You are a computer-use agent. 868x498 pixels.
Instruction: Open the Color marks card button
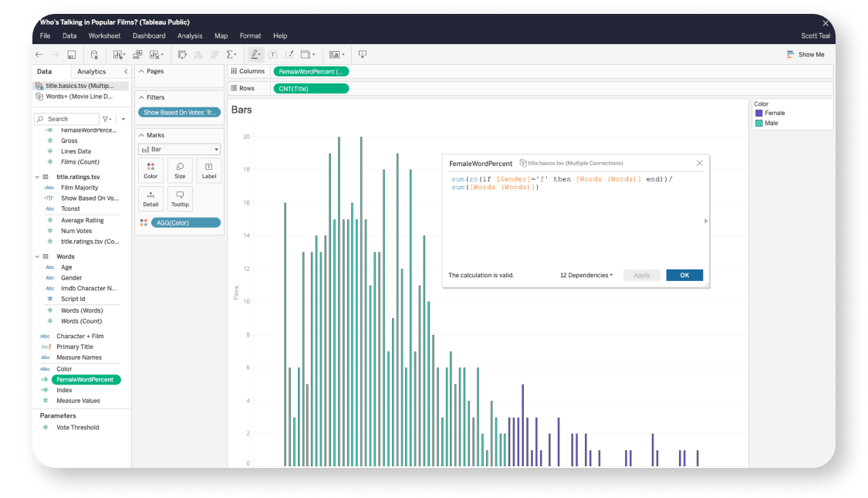[x=150, y=170]
